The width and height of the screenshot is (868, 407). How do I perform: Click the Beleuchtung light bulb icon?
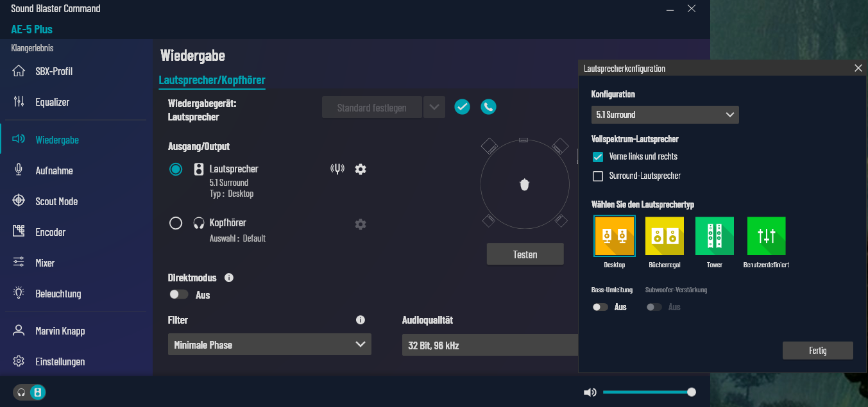[19, 294]
